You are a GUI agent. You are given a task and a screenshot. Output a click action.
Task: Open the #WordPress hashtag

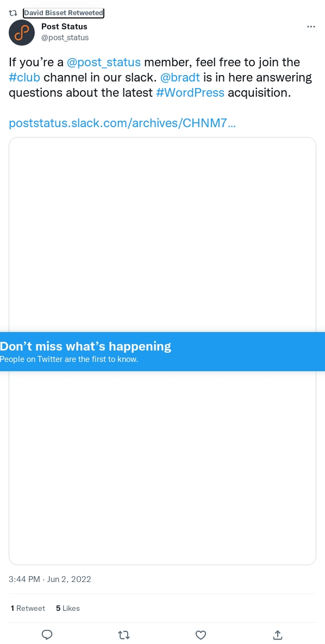pos(190,92)
